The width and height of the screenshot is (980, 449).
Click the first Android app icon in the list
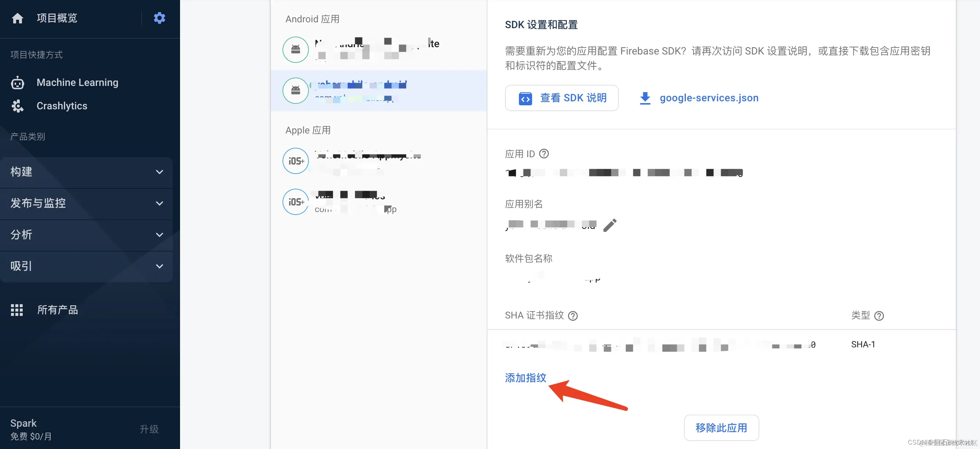click(x=295, y=49)
